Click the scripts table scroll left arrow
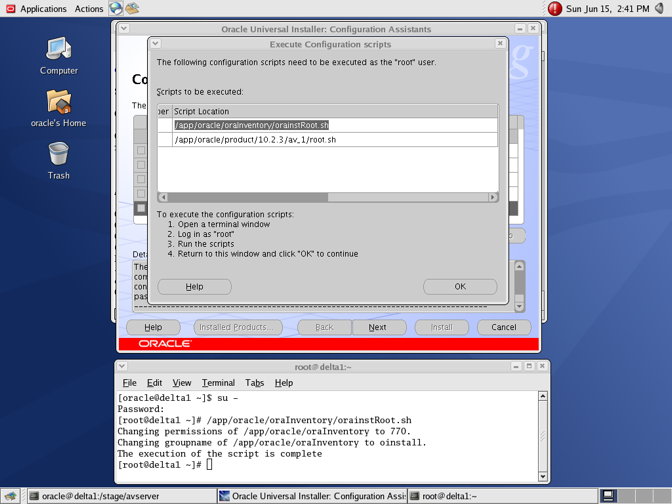Image resolution: width=672 pixels, height=504 pixels. tap(163, 197)
